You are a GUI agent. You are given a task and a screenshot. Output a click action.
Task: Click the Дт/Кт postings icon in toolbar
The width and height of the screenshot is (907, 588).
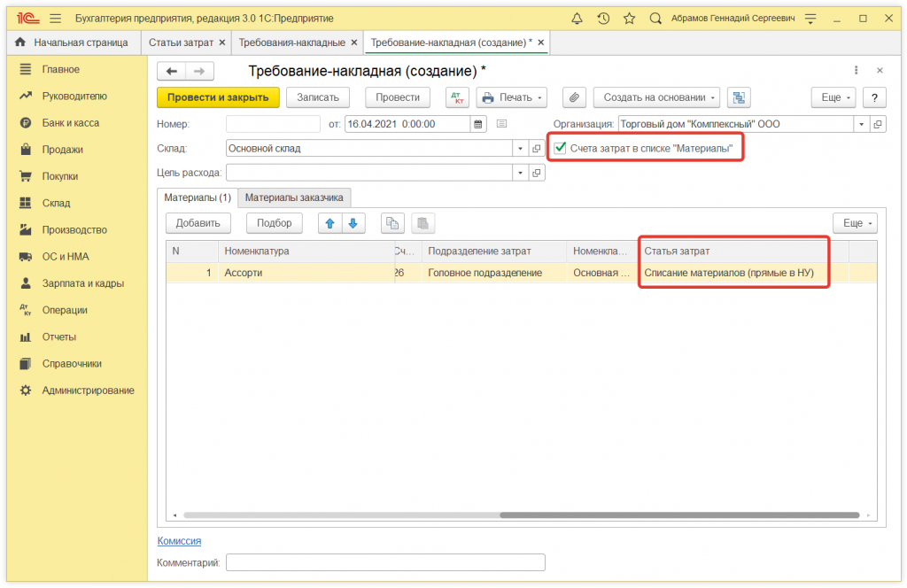pos(457,97)
